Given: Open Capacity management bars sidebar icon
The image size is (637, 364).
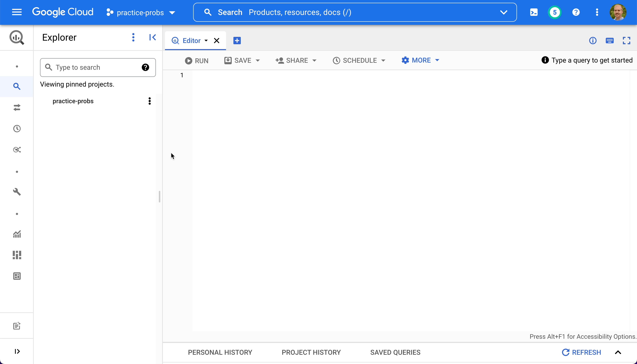Looking at the screenshot, I should (x=17, y=255).
